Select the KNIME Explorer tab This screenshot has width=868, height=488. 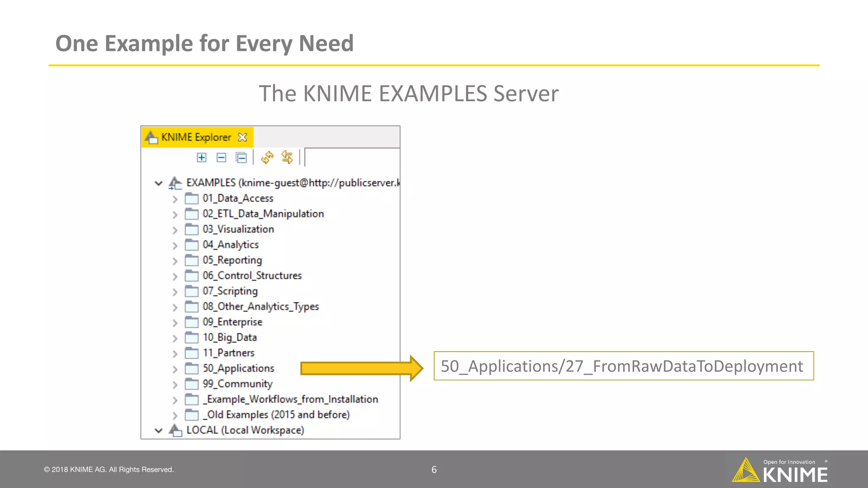[x=195, y=137]
